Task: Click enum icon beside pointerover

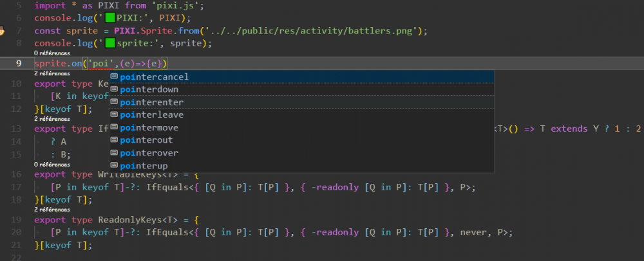Action: [114, 153]
